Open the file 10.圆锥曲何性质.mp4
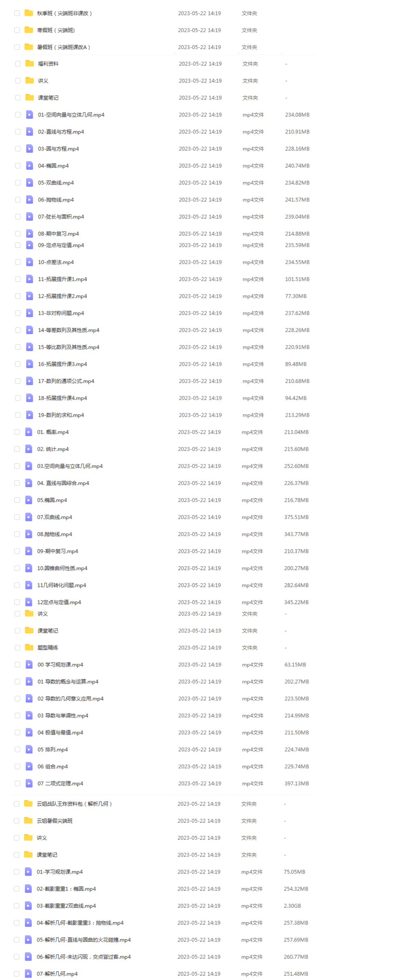 point(63,568)
